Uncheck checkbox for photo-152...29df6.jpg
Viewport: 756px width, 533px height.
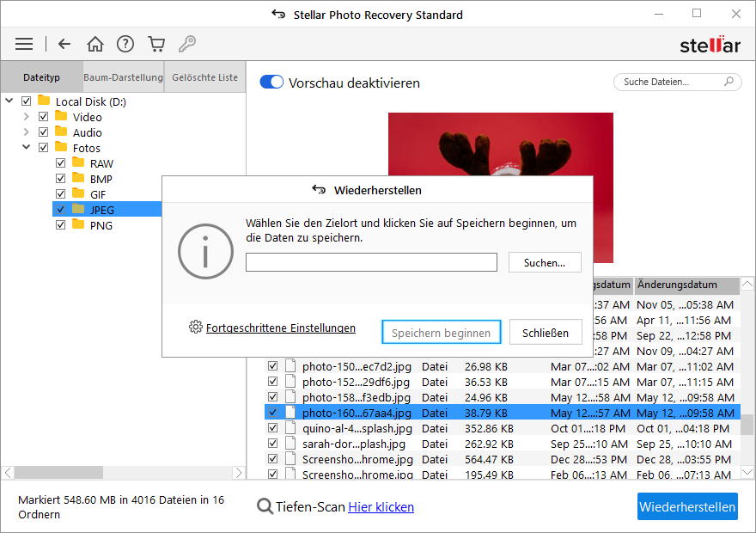[x=273, y=382]
